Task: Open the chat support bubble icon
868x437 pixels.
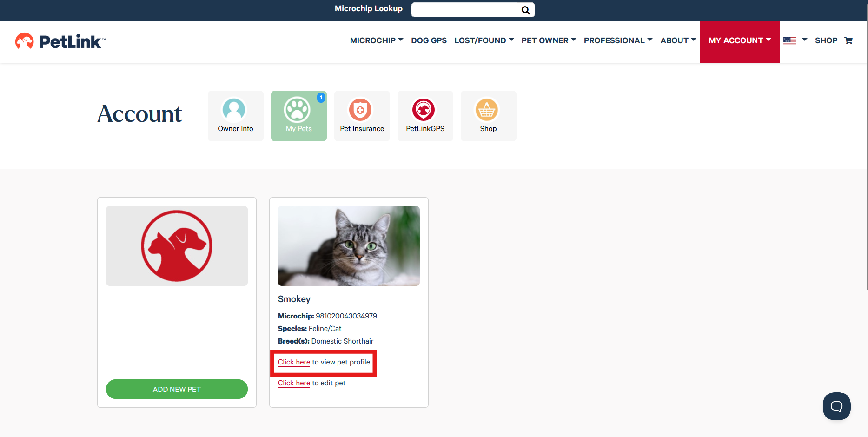Action: tap(837, 406)
